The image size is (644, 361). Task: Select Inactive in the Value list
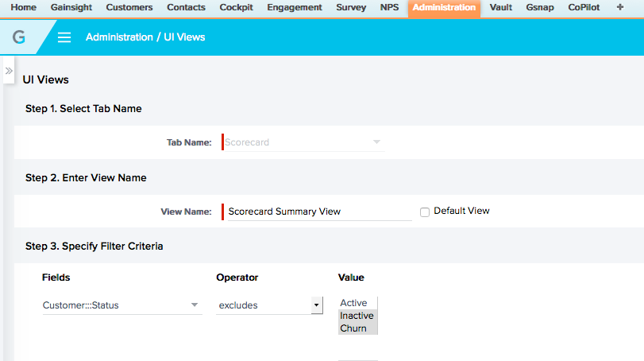point(357,316)
